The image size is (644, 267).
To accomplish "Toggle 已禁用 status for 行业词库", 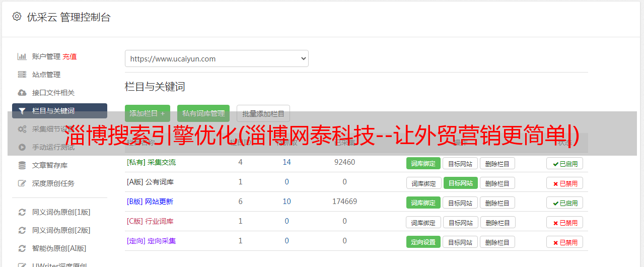I will 564,222.
